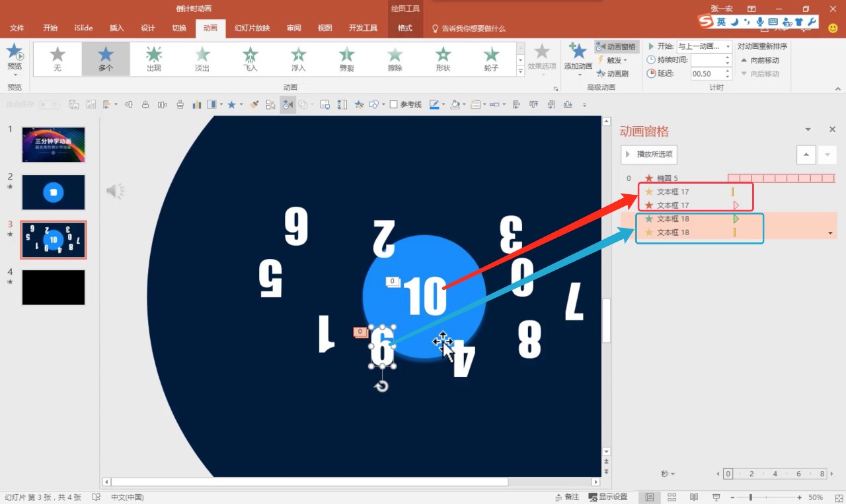Toggle the 动画窗格 animation pane button
The width and height of the screenshot is (846, 504).
coord(616,46)
